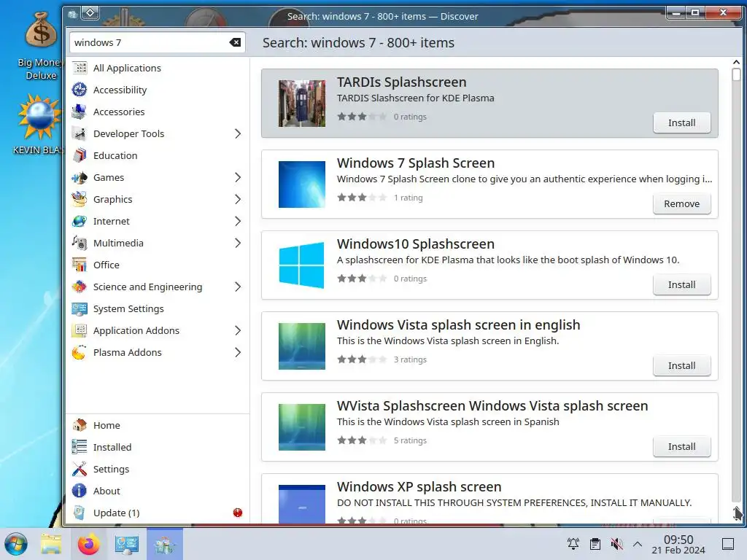
Task: Open the Internet globe icon
Action: (x=80, y=222)
